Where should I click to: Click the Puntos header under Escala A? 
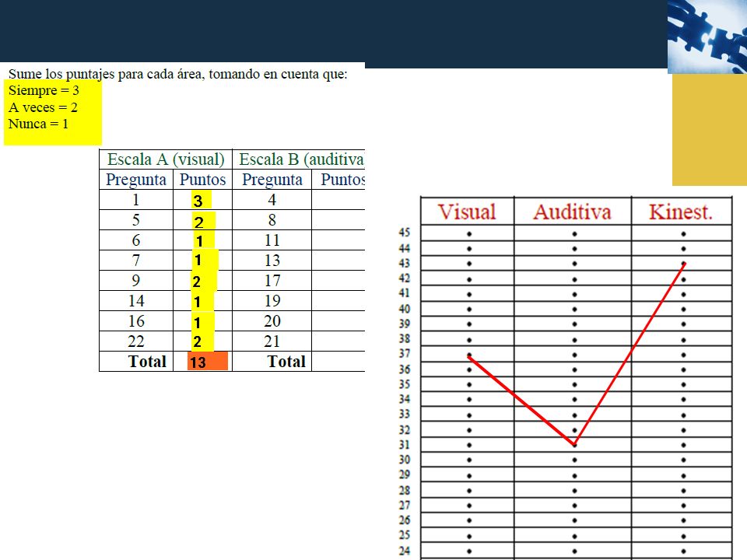pyautogui.click(x=202, y=180)
